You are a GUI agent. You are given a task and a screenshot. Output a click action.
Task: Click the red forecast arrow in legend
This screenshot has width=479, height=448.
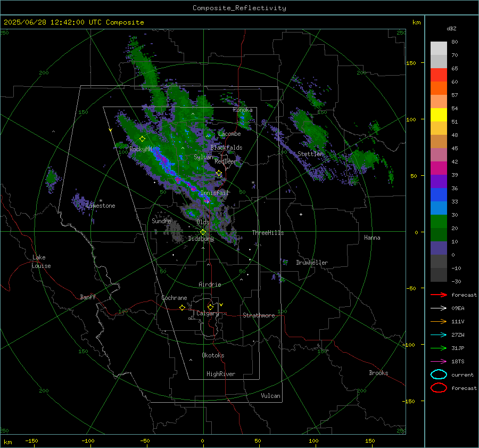point(439,295)
